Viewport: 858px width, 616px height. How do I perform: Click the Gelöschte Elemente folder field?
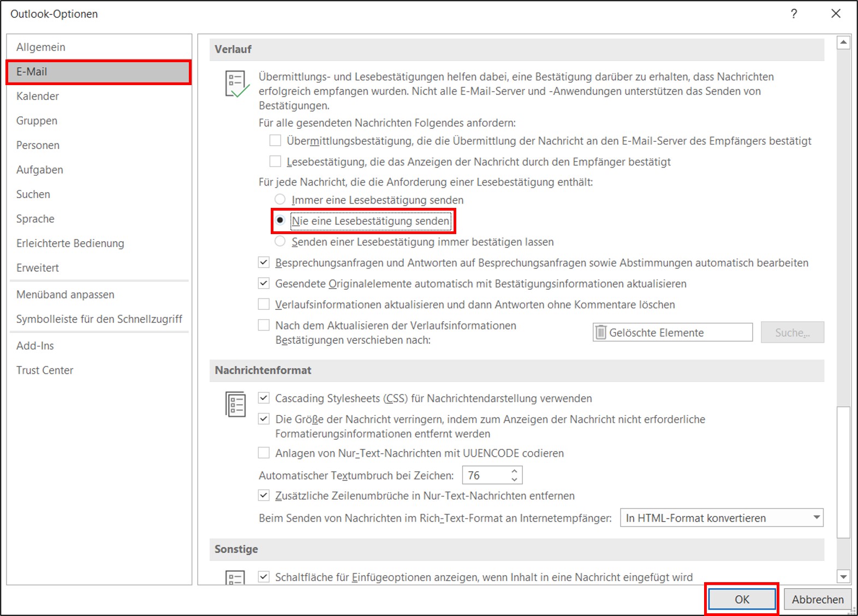click(672, 332)
